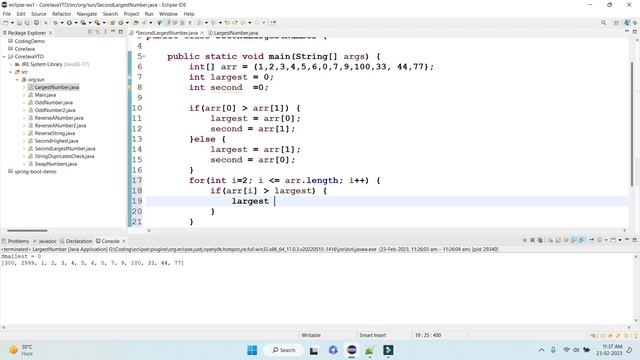The width and height of the screenshot is (640, 360).
Task: Click the green Run button in toolbar
Action: (x=69, y=23)
